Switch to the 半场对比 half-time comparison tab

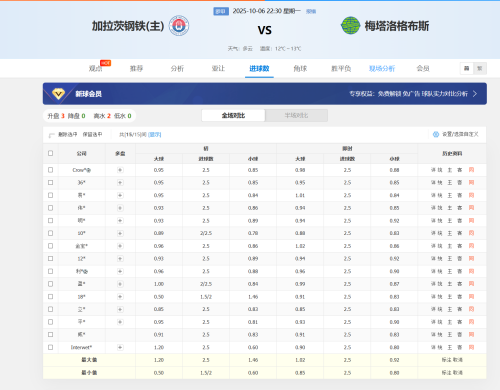coord(296,115)
